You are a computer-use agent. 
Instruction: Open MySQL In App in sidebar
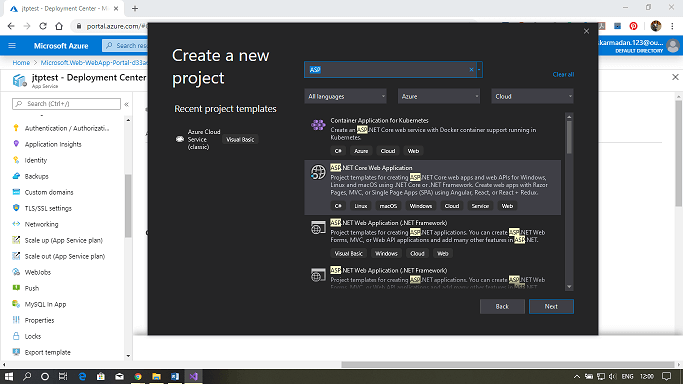pyautogui.click(x=45, y=304)
